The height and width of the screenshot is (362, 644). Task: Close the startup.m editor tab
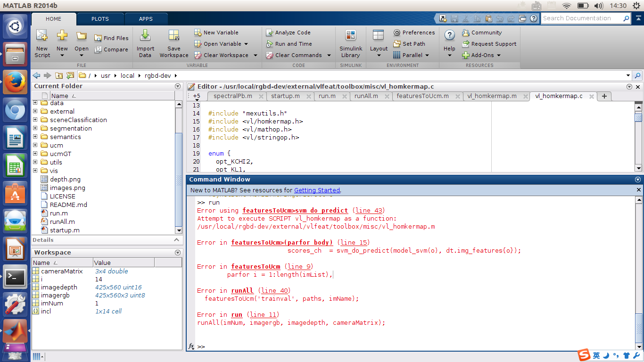pos(309,96)
